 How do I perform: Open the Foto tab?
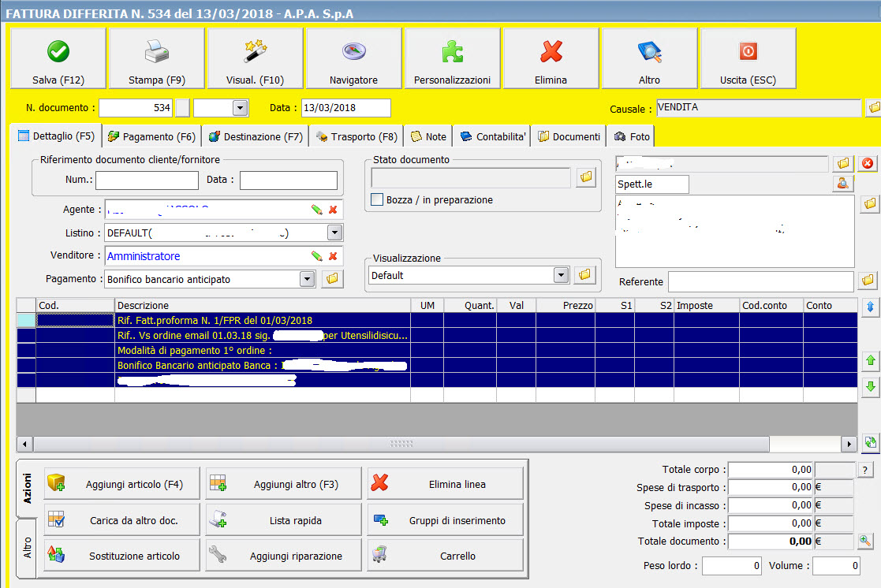[632, 136]
